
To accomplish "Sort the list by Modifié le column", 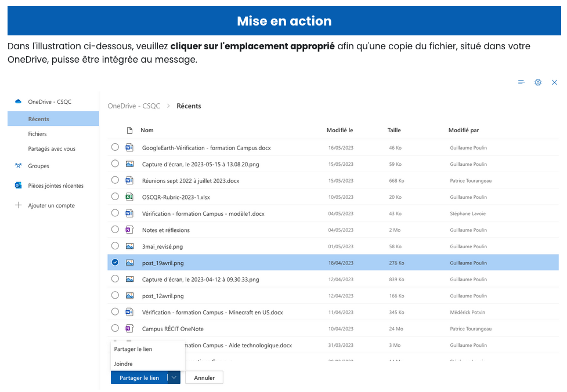I will (x=340, y=130).
